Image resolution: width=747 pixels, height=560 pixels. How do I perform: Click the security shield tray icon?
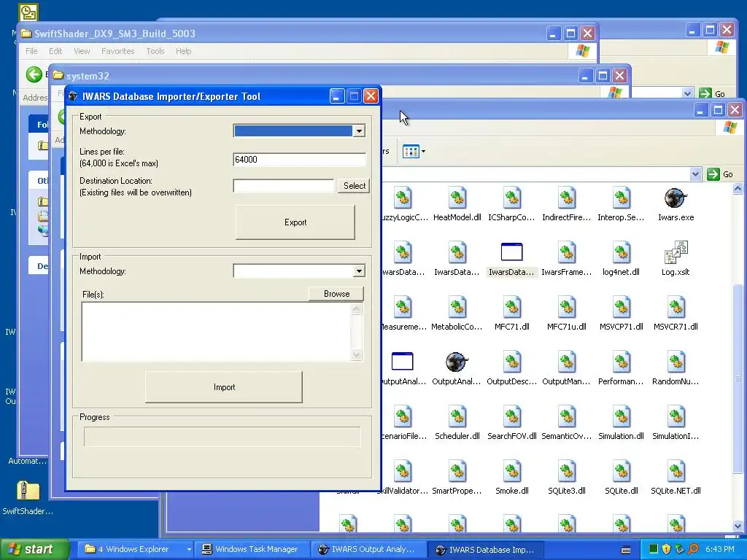tap(666, 550)
